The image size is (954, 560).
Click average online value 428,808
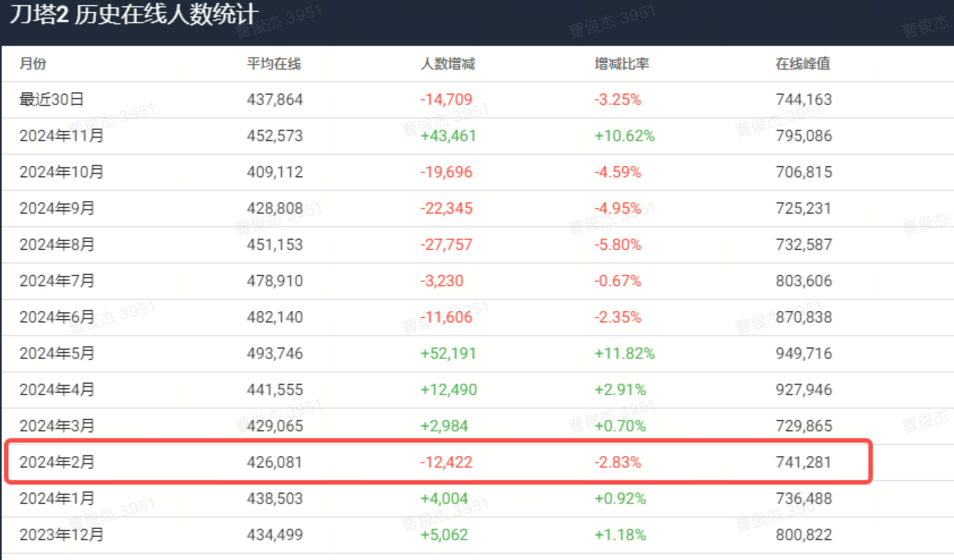(x=275, y=209)
